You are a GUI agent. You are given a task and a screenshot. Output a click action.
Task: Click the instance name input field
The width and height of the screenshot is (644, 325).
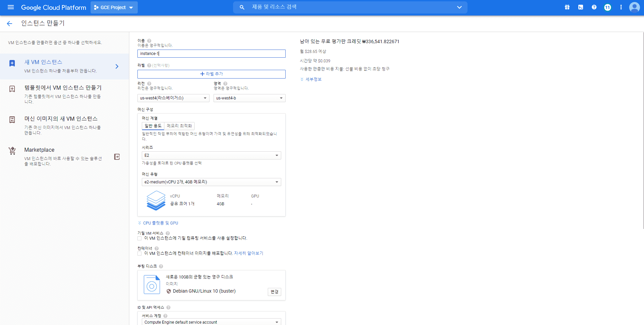point(212,54)
